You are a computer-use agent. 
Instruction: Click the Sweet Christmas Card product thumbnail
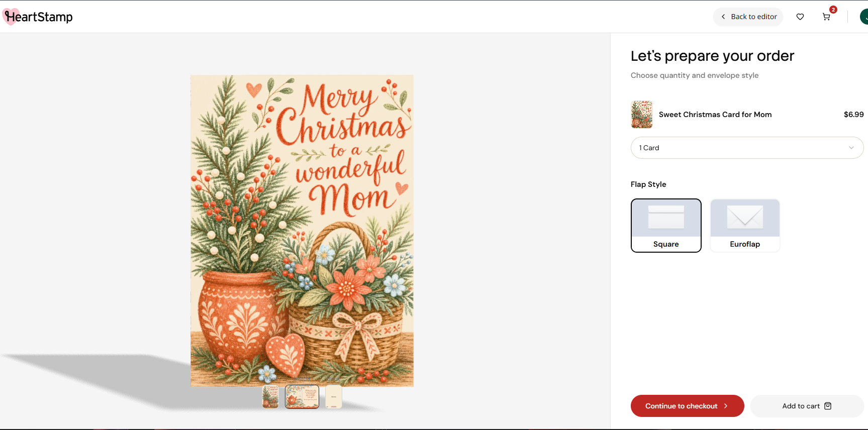click(642, 115)
